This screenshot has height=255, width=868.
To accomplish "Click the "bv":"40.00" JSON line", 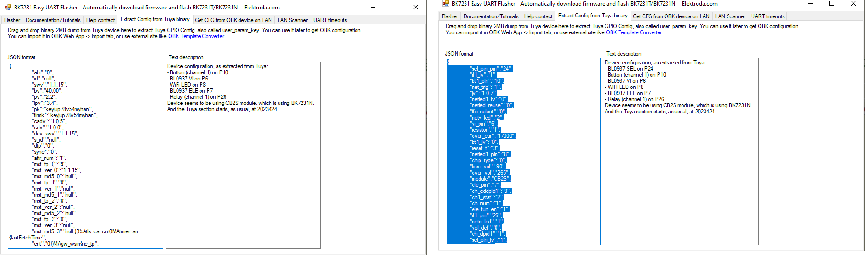I will click(x=47, y=91).
